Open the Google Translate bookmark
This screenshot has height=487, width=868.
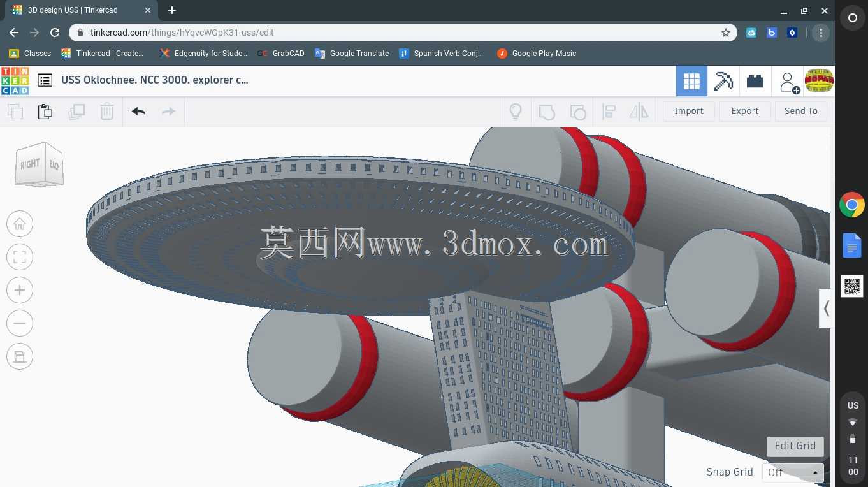tap(352, 54)
